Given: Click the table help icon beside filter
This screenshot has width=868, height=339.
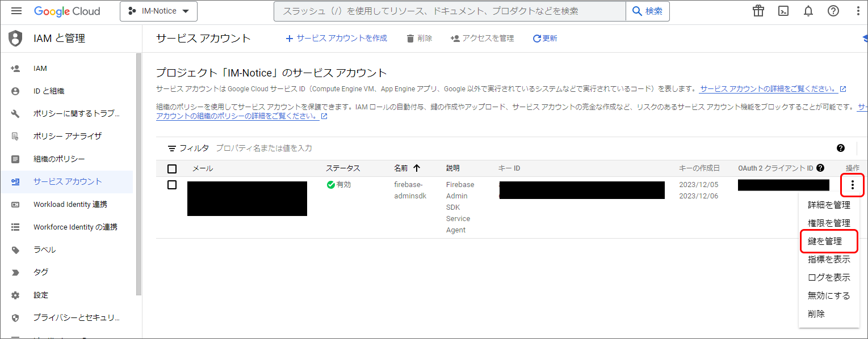Looking at the screenshot, I should tap(840, 148).
